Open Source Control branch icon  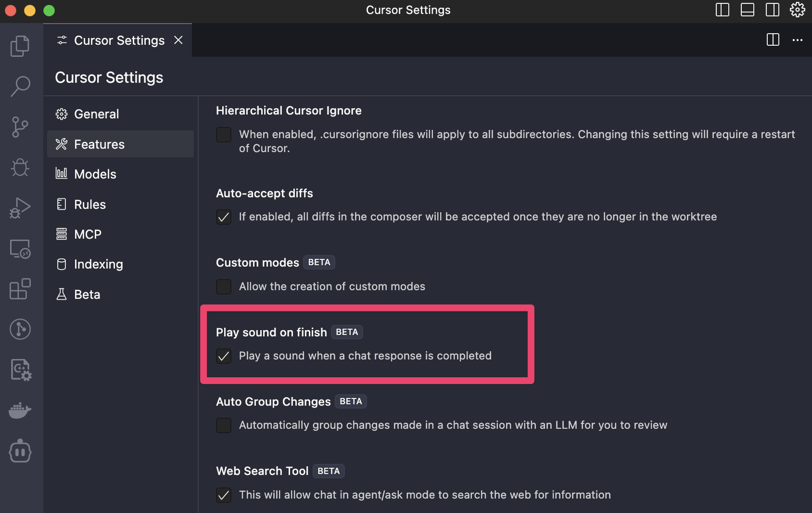coord(20,127)
